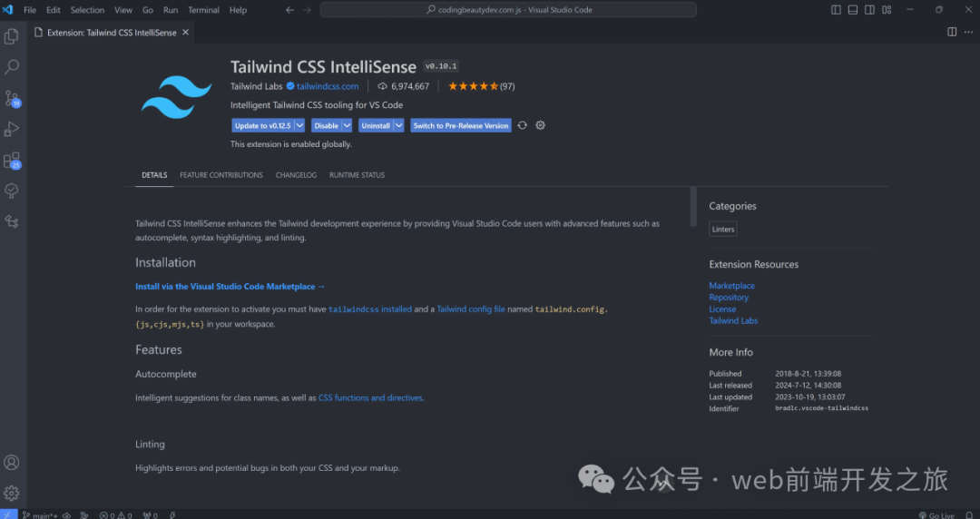
Task: Click the extension manage gear icon
Action: (541, 125)
